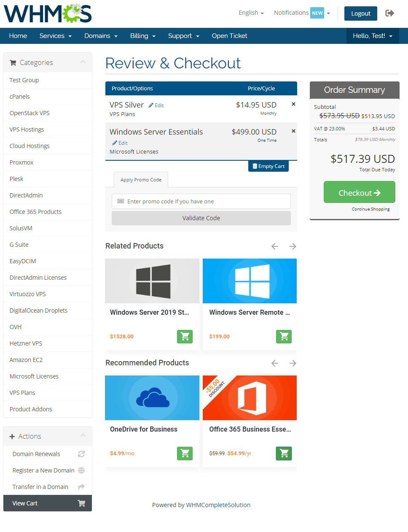Click the Transfer in a Domain share icon
The height and width of the screenshot is (532, 408).
point(81,487)
